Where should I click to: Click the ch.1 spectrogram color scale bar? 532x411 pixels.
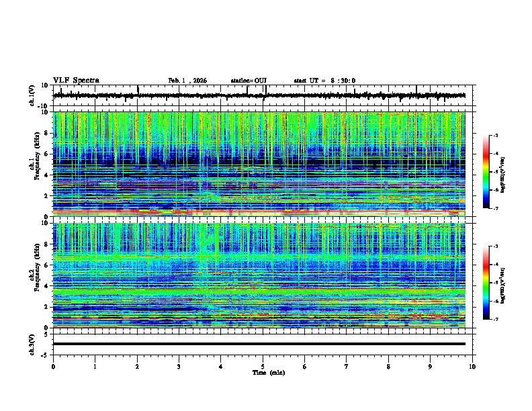(486, 172)
